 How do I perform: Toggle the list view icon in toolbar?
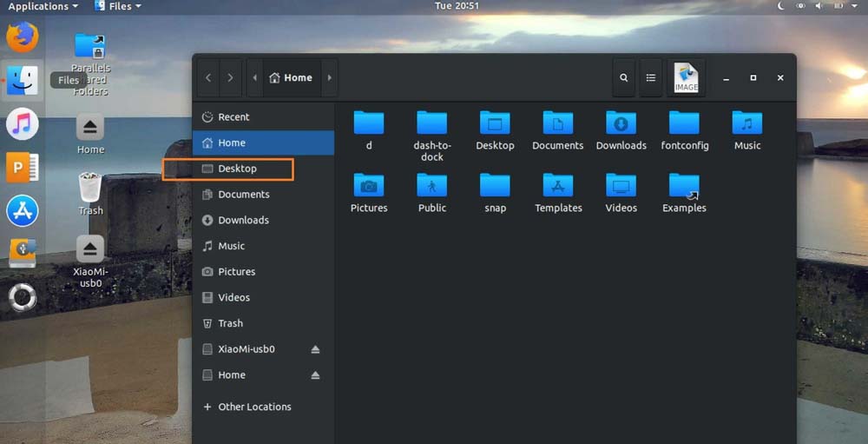click(x=650, y=78)
